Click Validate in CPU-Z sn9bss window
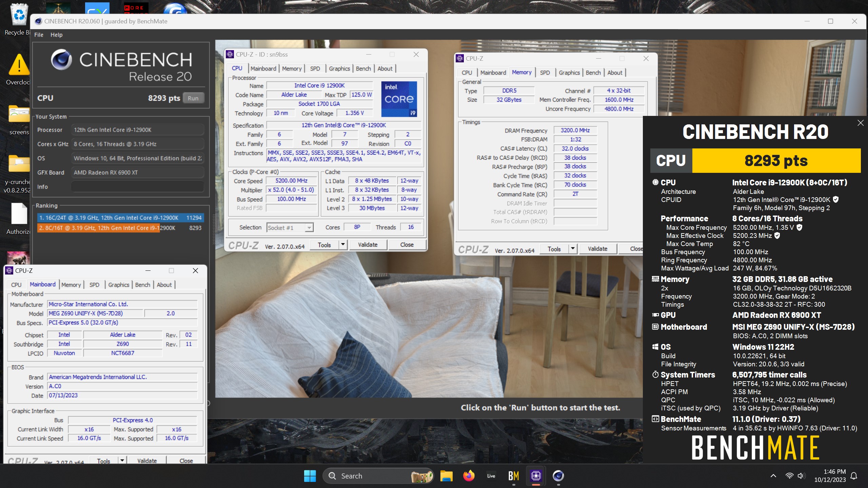 [x=368, y=245]
